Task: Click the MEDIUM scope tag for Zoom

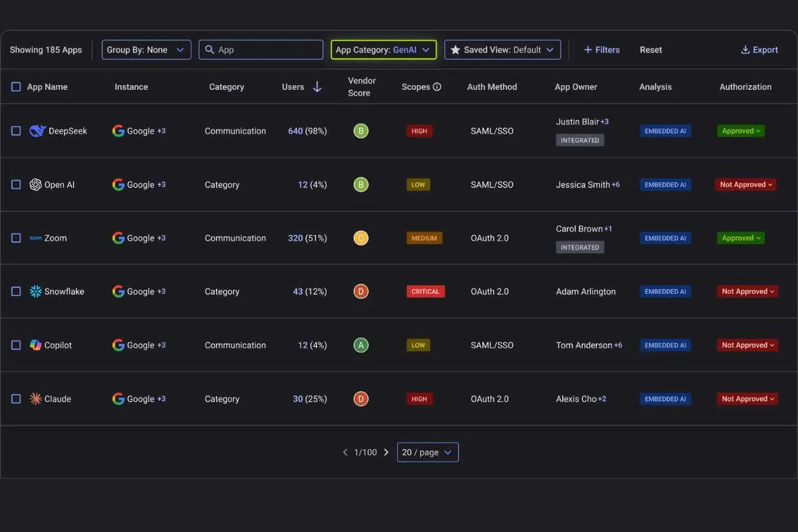Action: (424, 238)
